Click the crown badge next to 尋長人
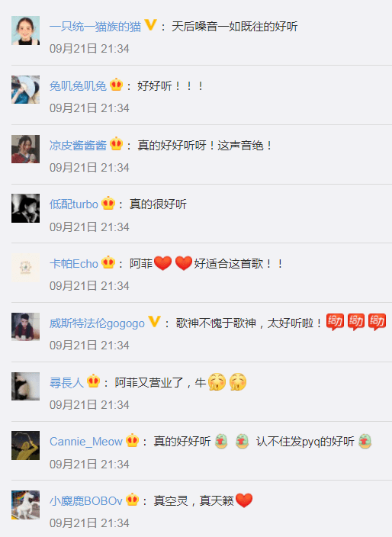The width and height of the screenshot is (392, 537). (93, 381)
